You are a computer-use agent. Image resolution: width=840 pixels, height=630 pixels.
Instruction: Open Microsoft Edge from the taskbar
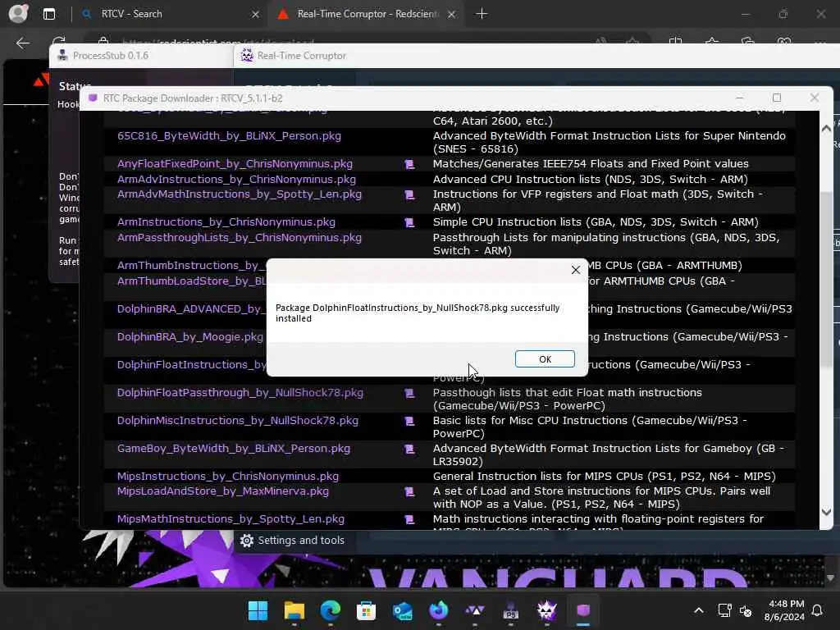pyautogui.click(x=330, y=610)
